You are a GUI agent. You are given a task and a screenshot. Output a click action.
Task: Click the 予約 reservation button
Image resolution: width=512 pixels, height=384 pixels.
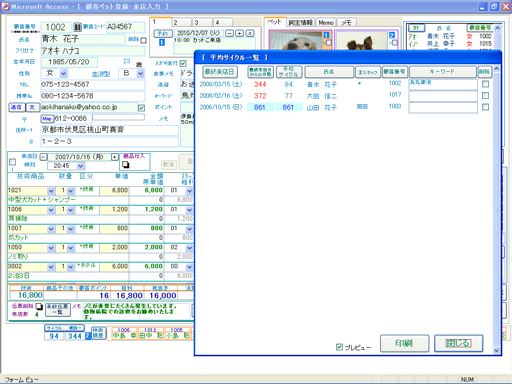[x=163, y=33]
